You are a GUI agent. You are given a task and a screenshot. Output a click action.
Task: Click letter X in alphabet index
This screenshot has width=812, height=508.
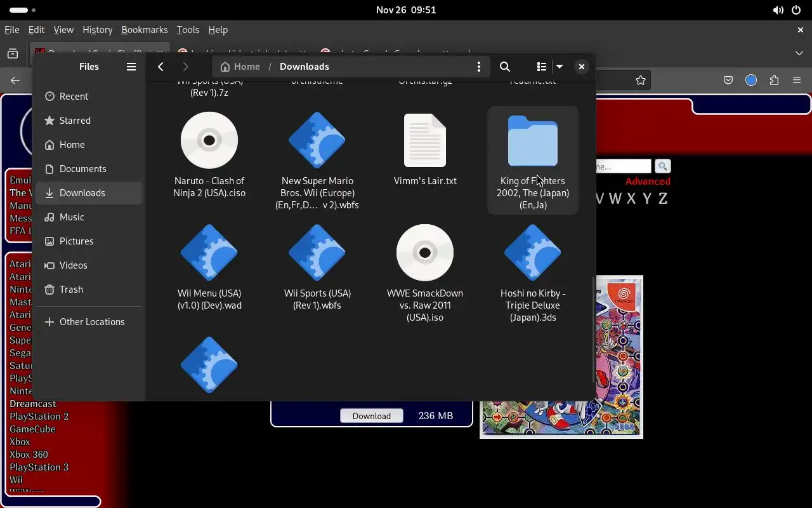coord(631,199)
